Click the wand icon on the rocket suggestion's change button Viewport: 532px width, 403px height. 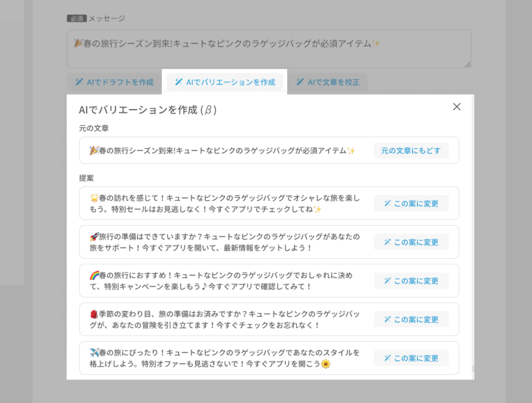[x=387, y=242]
